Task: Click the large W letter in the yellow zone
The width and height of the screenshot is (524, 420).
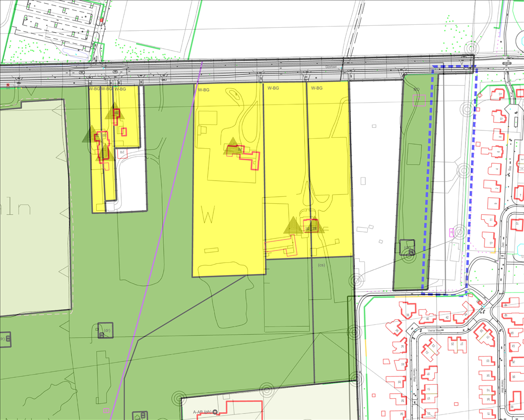Action: [x=208, y=215]
